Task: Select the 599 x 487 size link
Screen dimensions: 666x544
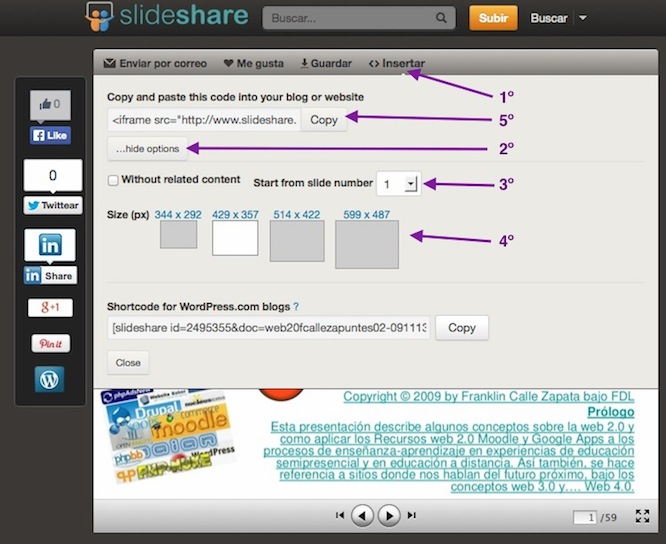Action: tap(367, 214)
